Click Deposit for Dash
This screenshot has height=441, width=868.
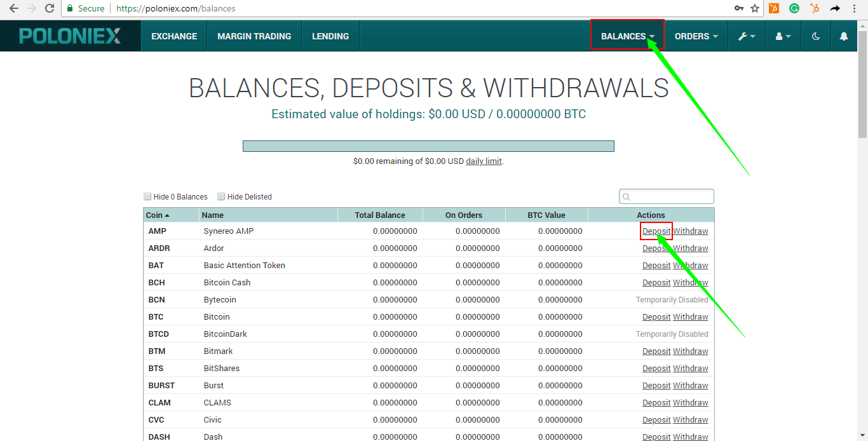(x=656, y=437)
